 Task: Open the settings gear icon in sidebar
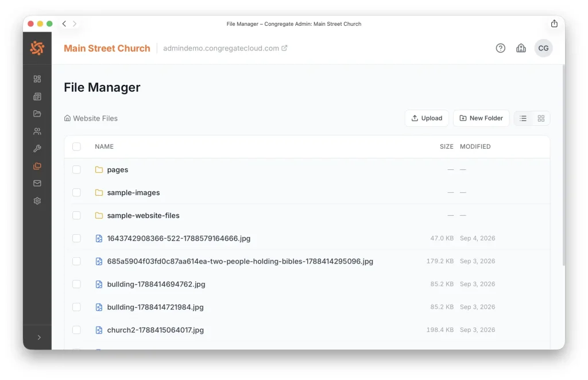[x=37, y=201]
